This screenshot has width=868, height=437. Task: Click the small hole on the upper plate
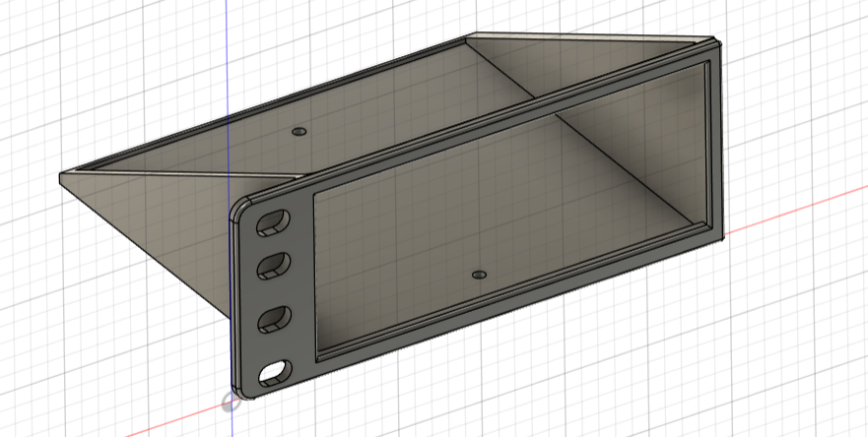click(x=300, y=130)
